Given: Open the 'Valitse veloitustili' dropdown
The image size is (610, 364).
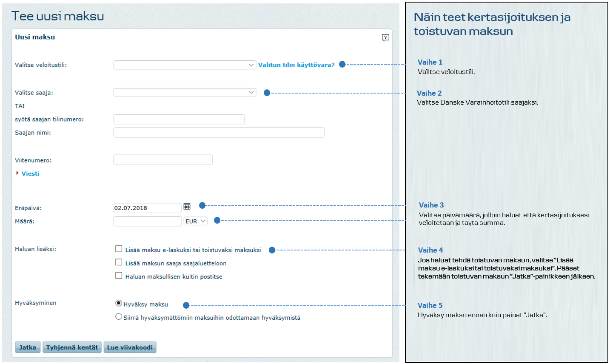Looking at the screenshot, I should click(184, 65).
